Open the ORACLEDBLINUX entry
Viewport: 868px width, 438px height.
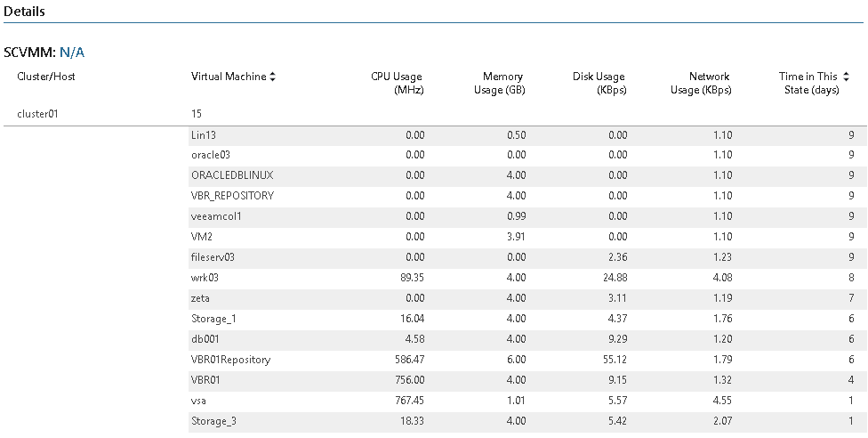click(232, 175)
